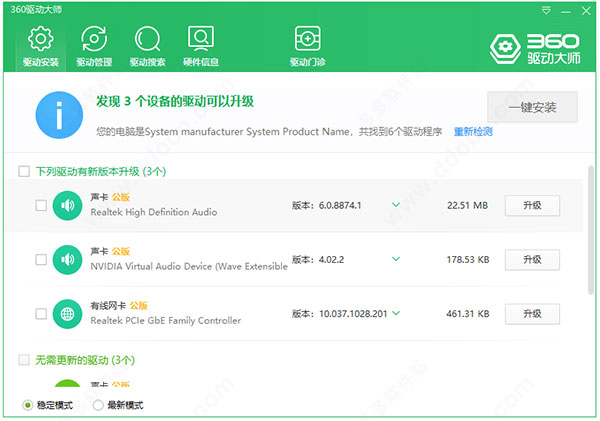The height and width of the screenshot is (421, 600).
Task: Click the blue info circle icon
Action: pyautogui.click(x=59, y=115)
